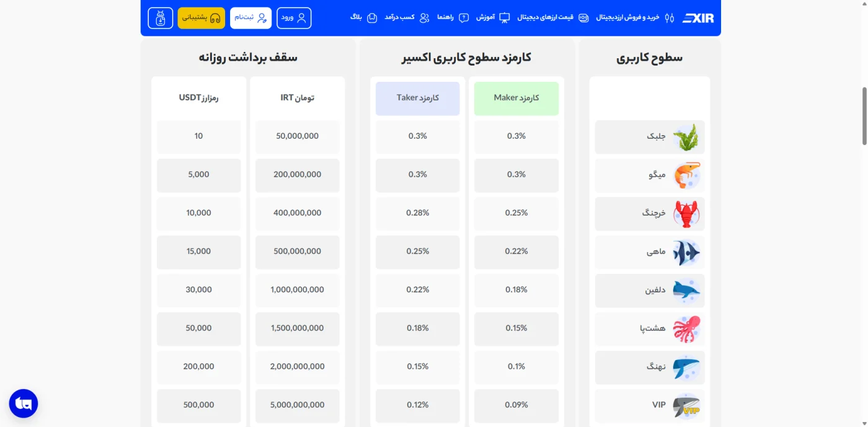Click the whale (نهنگ) level icon
The width and height of the screenshot is (868, 427).
[x=686, y=368]
